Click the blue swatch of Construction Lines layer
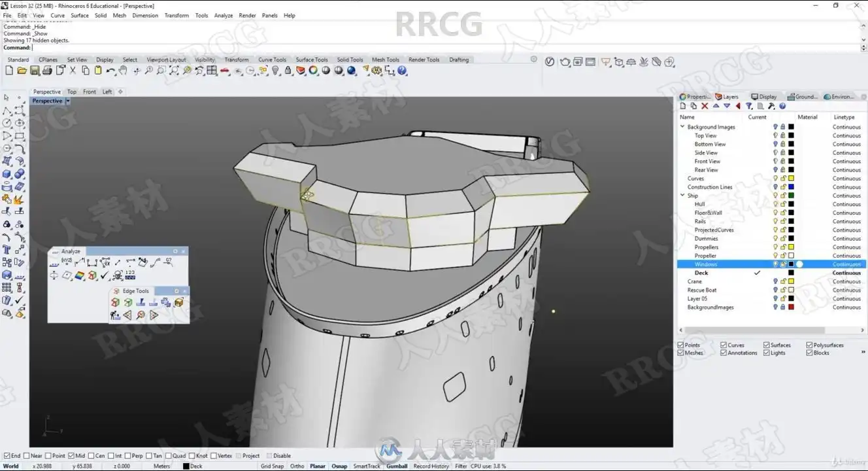This screenshot has height=471, width=868. pos(791,187)
